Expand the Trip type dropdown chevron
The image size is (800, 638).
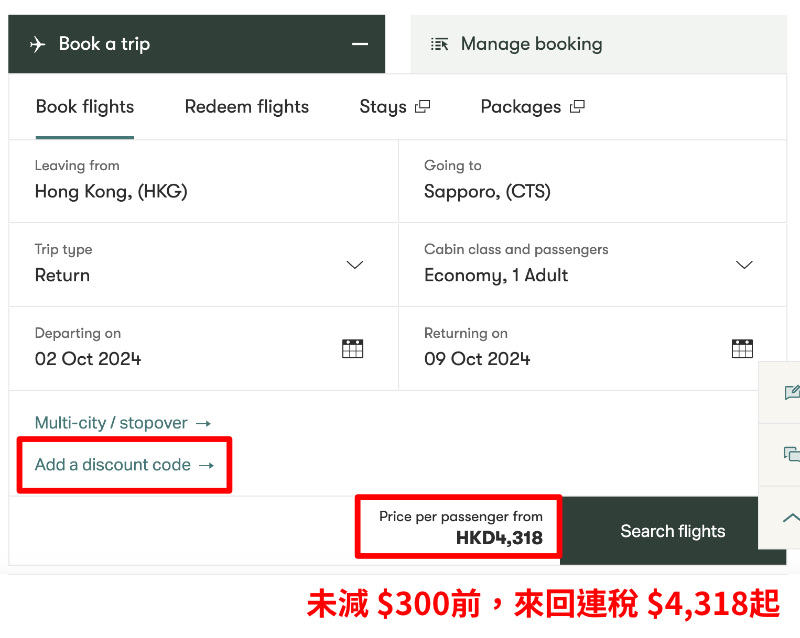pos(355,264)
